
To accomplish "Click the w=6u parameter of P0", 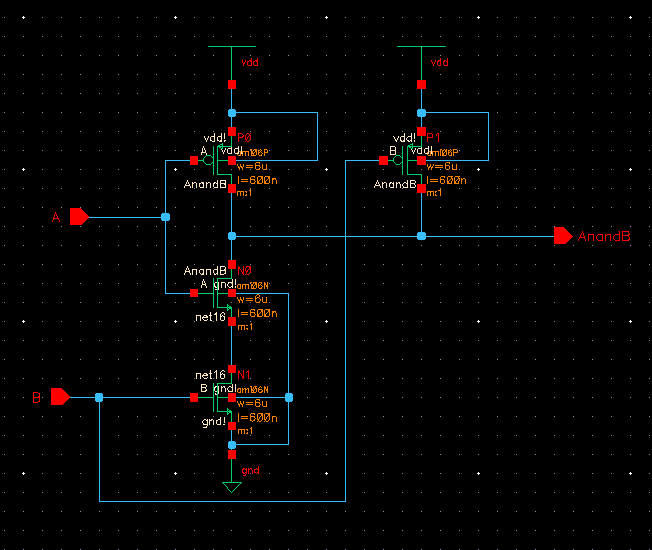I will 252,166.
